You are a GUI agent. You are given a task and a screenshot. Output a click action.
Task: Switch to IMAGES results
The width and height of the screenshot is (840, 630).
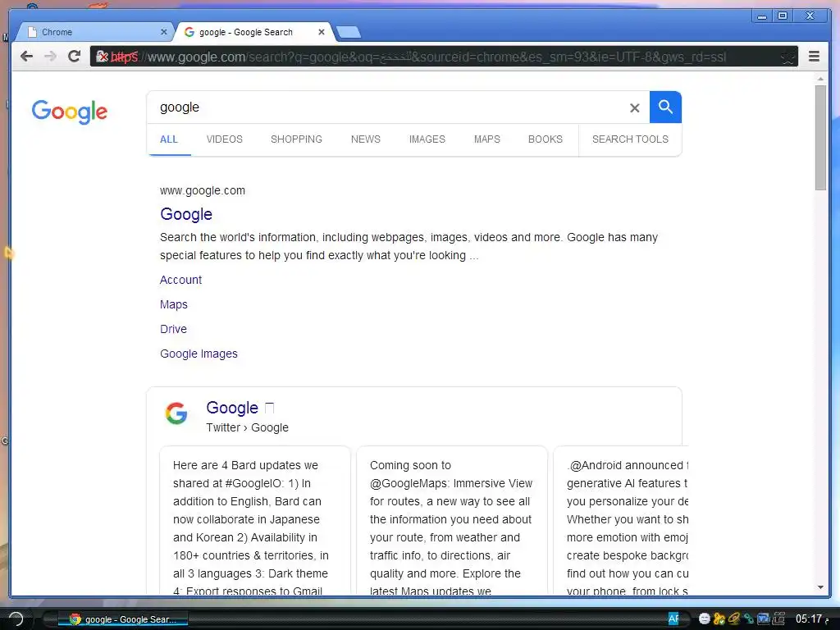click(427, 139)
